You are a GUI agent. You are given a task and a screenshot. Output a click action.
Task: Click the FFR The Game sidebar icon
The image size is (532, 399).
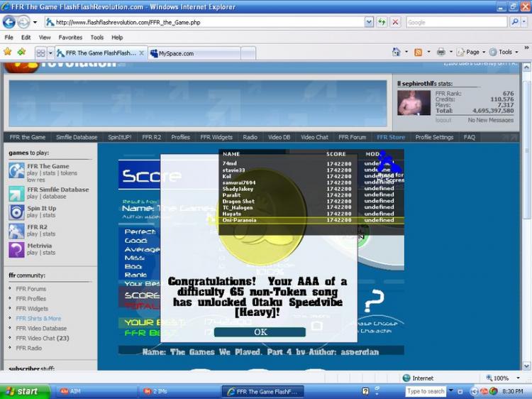coord(16,170)
